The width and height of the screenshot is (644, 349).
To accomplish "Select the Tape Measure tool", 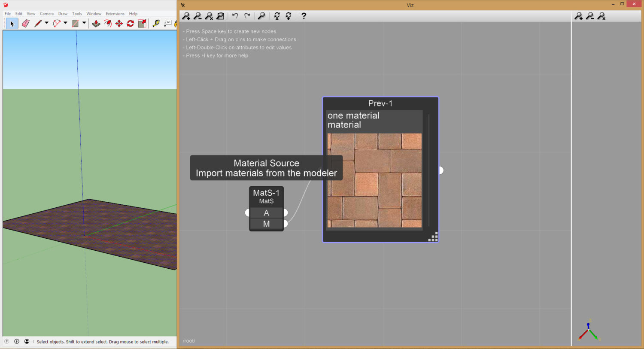I will [155, 23].
